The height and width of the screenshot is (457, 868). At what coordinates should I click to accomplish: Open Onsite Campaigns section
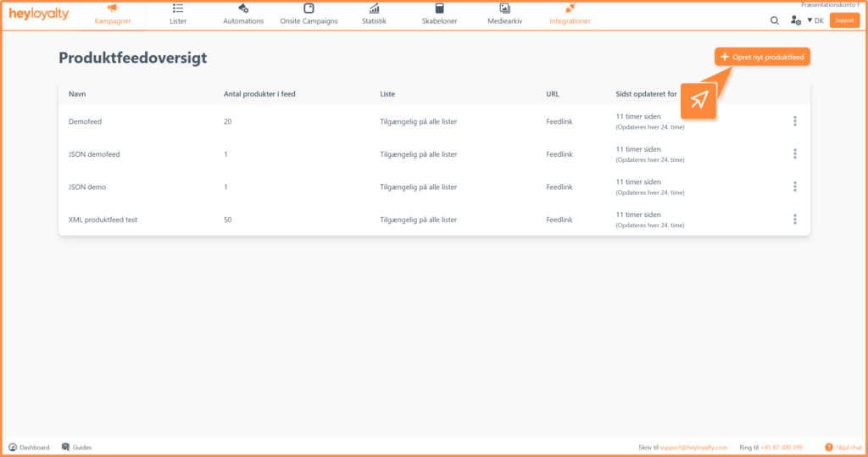[309, 14]
